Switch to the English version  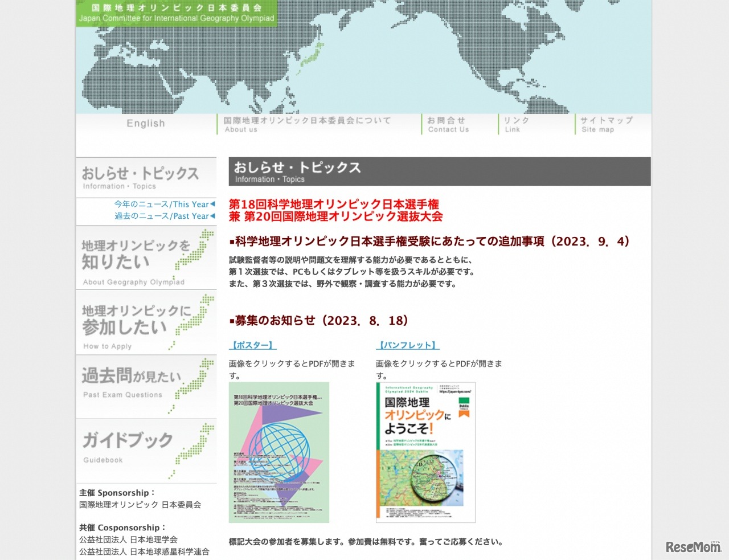tap(146, 124)
